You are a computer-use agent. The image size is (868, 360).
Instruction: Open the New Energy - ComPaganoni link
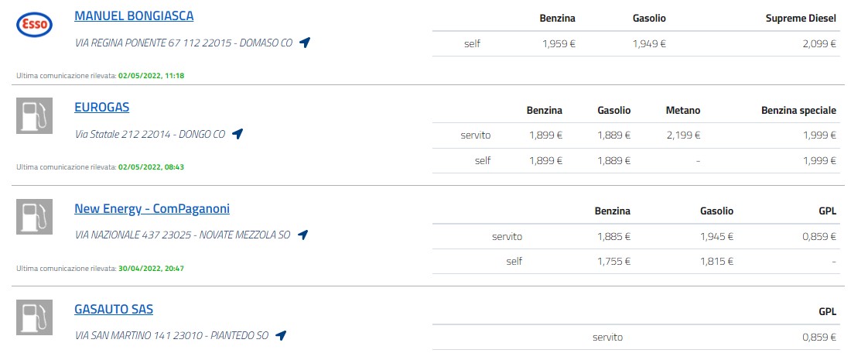(x=152, y=209)
